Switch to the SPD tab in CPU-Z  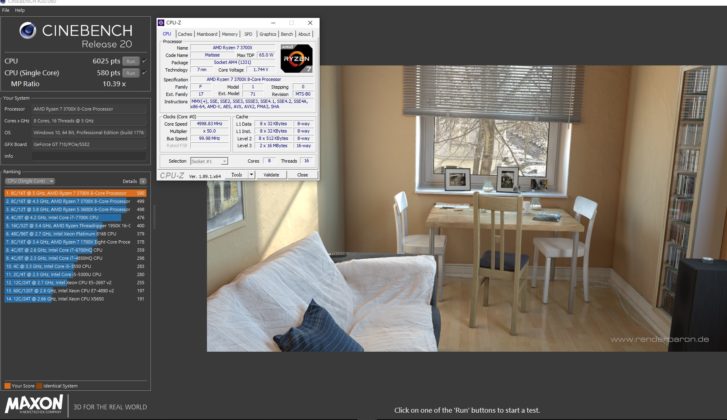pyautogui.click(x=248, y=34)
